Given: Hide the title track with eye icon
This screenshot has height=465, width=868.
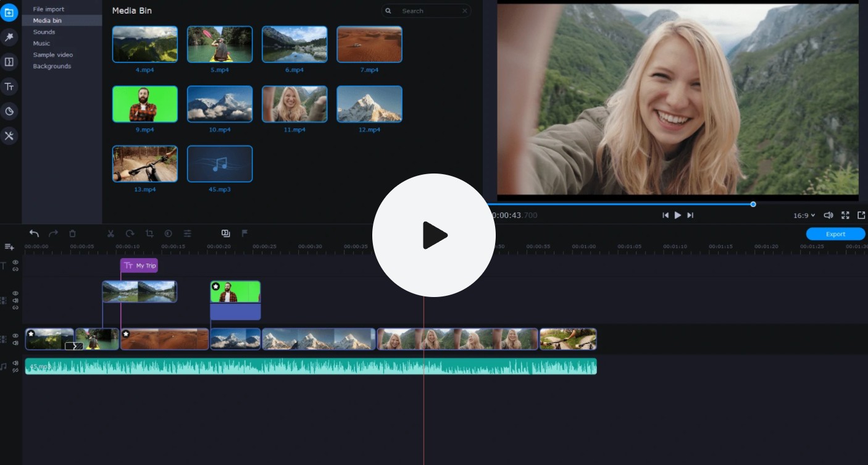Looking at the screenshot, I should point(15,262).
